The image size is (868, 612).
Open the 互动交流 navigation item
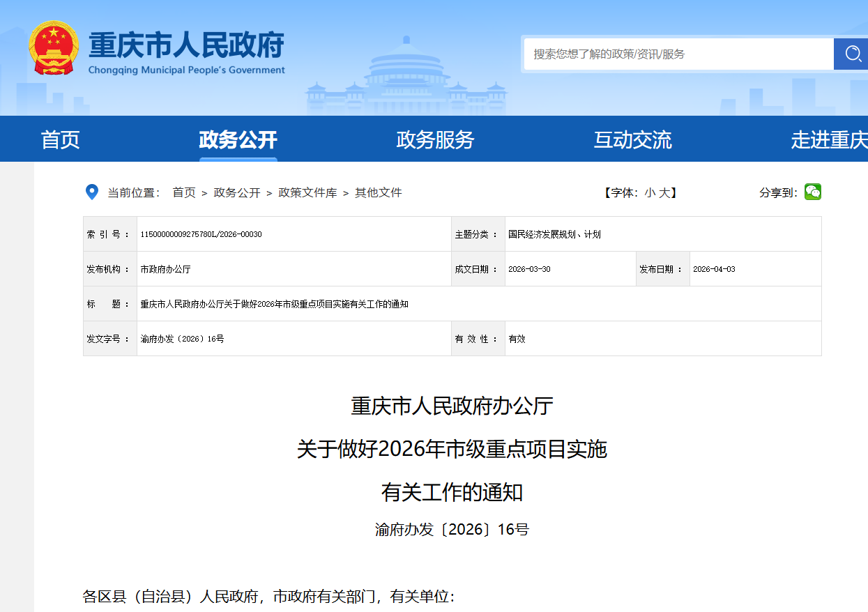pyautogui.click(x=632, y=140)
